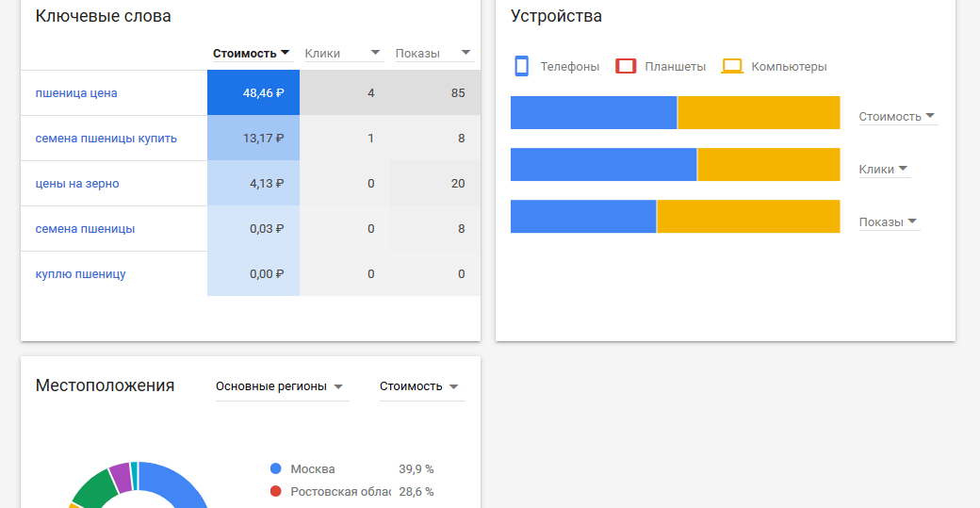Open the Стоимость column dropdown in keywords
The image size is (980, 508).
click(252, 54)
